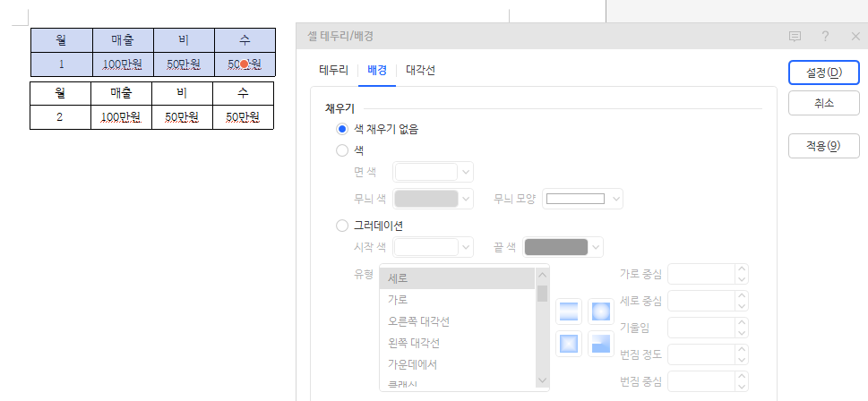The height and width of the screenshot is (401, 868).
Task: Click 매출 header in second table
Action: click(x=121, y=93)
